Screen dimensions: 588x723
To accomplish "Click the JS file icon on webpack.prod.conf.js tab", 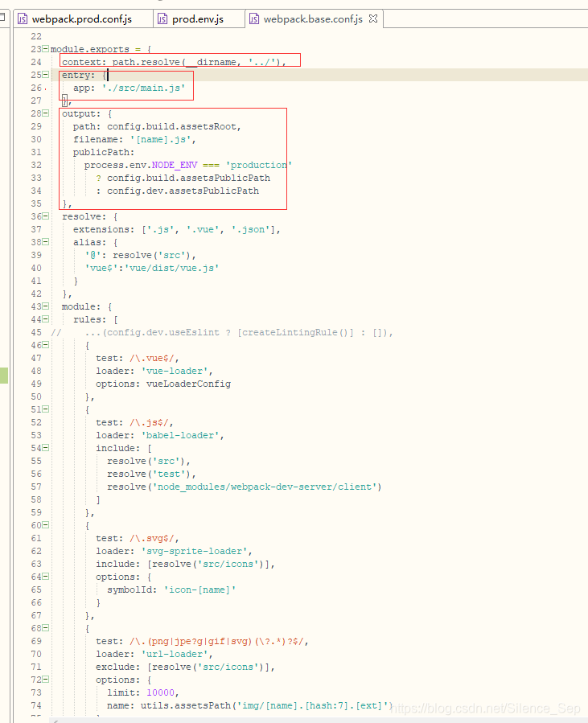I will point(23,19).
